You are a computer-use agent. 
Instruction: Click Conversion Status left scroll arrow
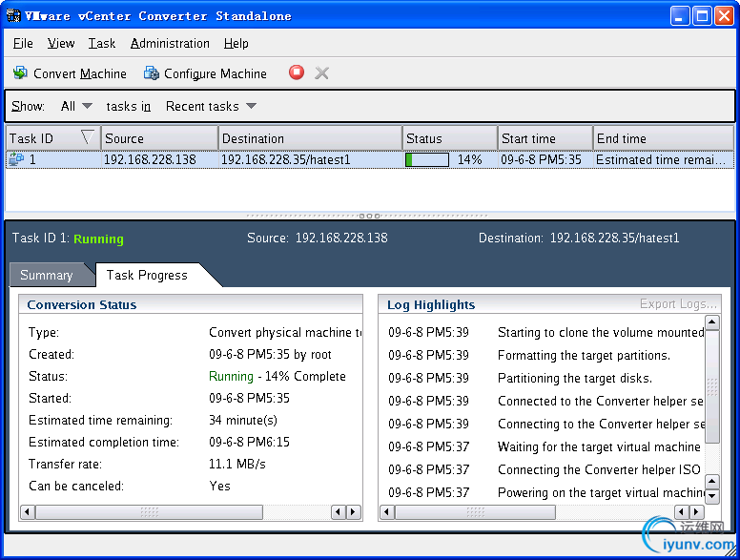click(28, 512)
